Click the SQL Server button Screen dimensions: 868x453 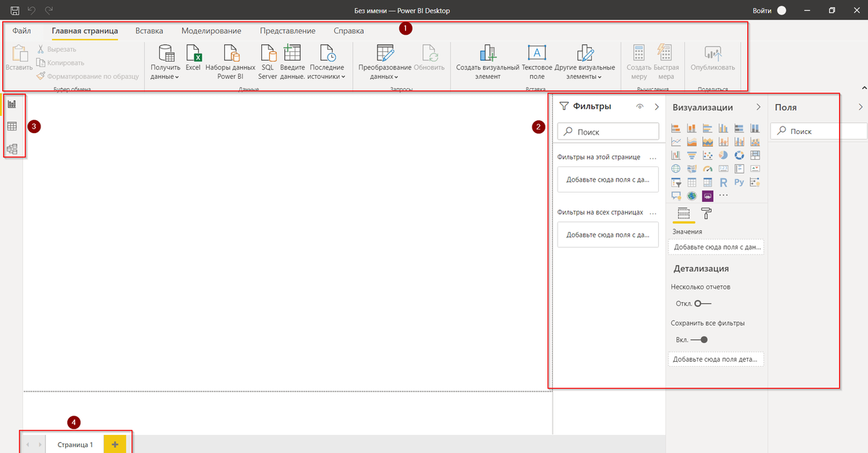268,62
